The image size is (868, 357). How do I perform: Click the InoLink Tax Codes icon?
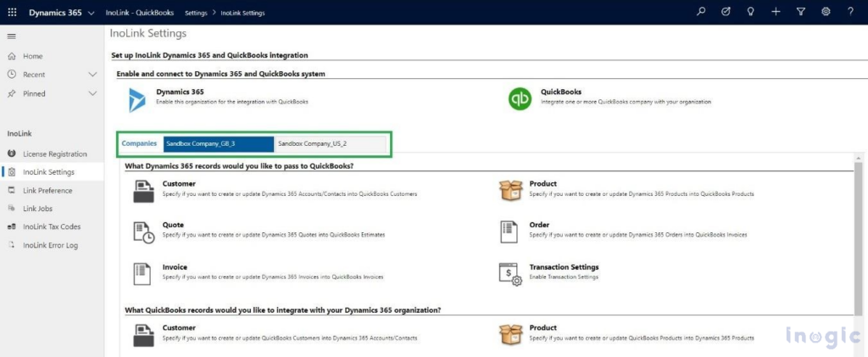(x=12, y=227)
